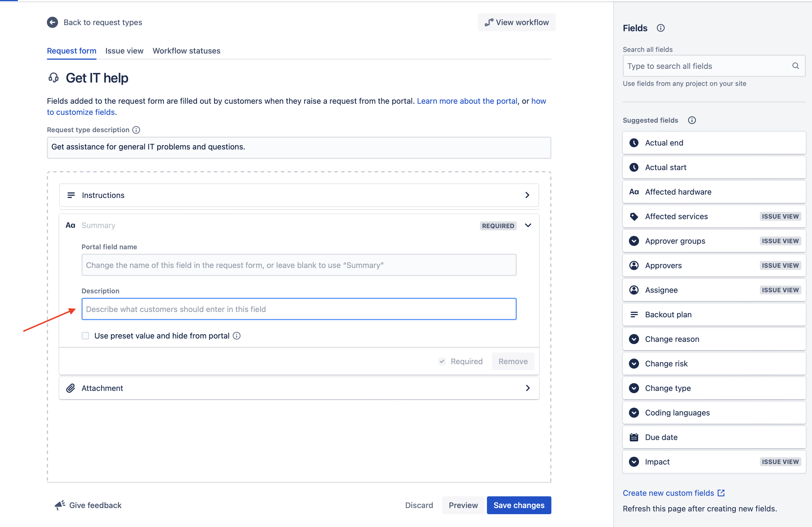Toggle Use preset value and hide from portal
The width and height of the screenshot is (812, 527).
[85, 336]
